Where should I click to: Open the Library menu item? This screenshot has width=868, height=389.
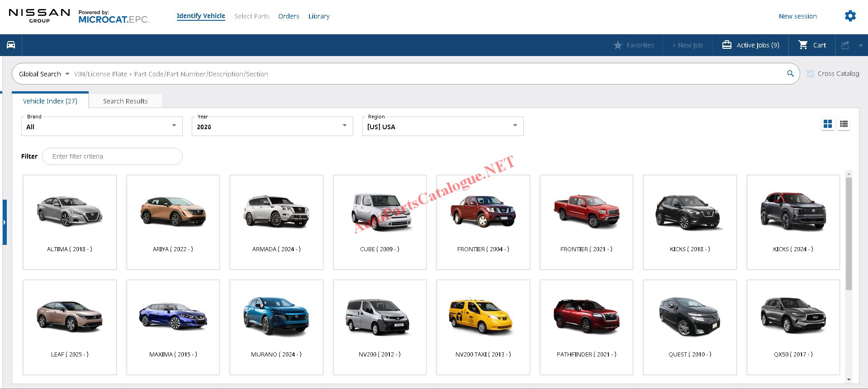click(319, 16)
